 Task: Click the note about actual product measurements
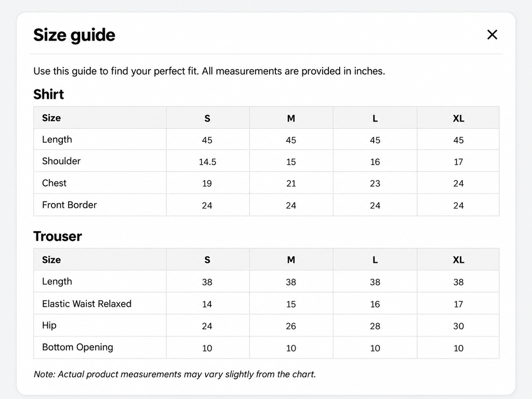[175, 374]
